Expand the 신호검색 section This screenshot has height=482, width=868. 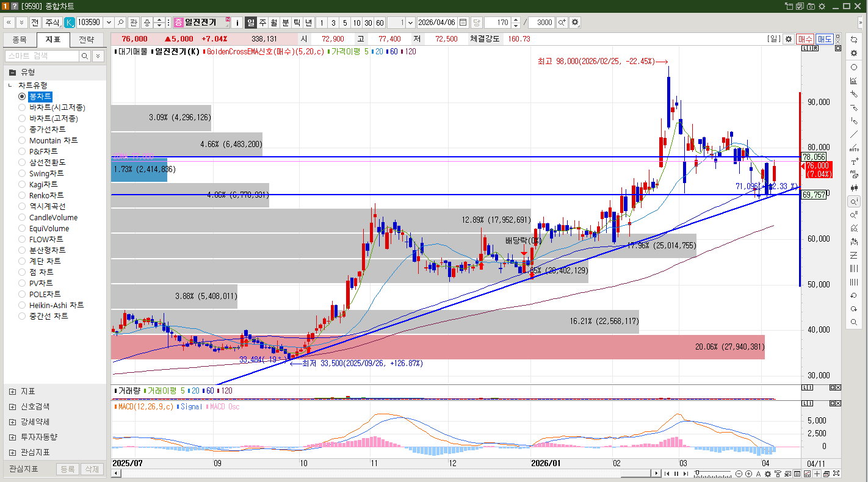13,406
